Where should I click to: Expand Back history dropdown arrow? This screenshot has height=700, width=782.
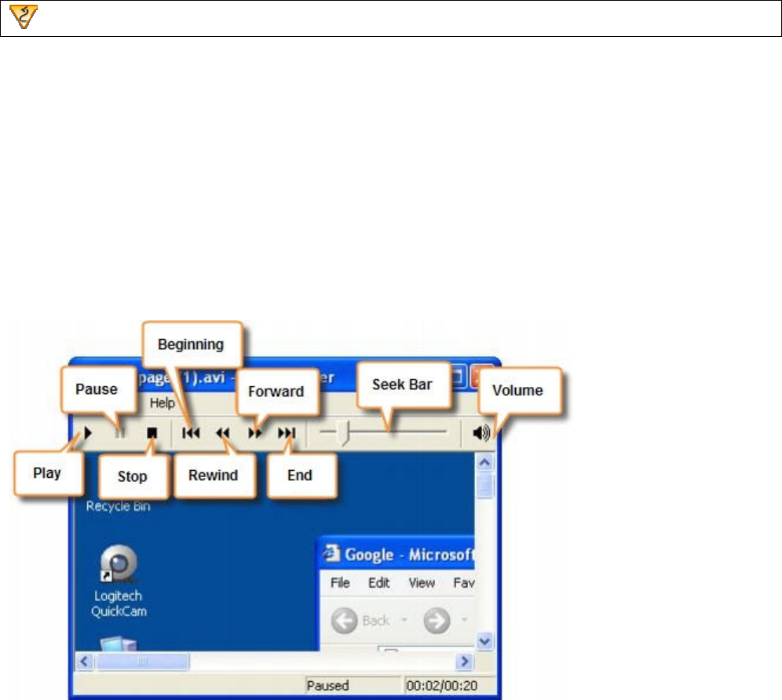[x=404, y=620]
